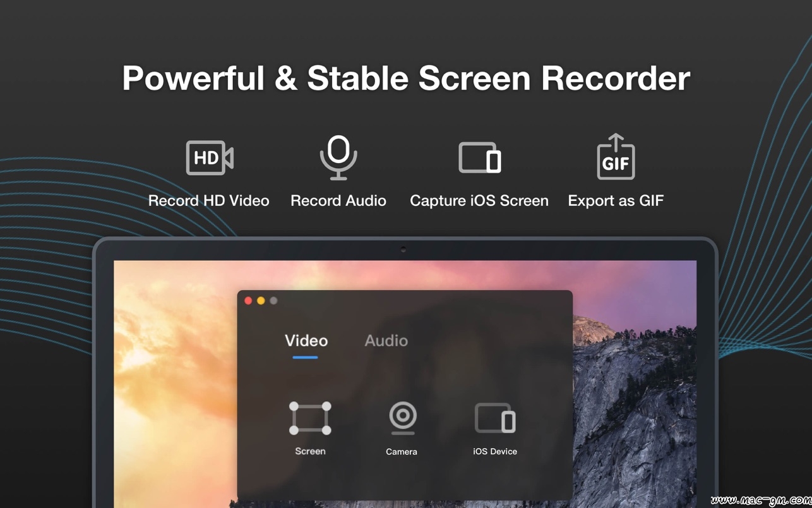Pick the iOS Device capture icon

tap(495, 418)
